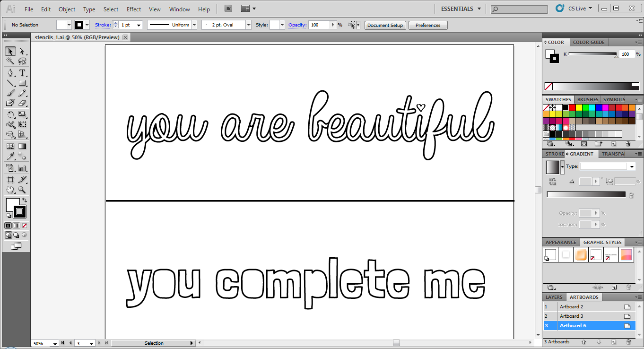644x349 pixels.
Task: Select the Rectangle tool
Action: tap(22, 83)
